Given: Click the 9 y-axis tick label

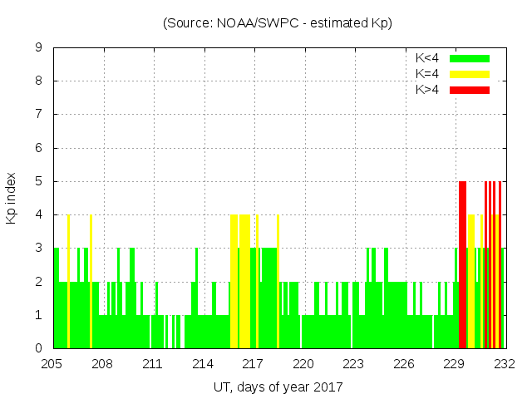Looking at the screenshot, I should click(38, 47).
